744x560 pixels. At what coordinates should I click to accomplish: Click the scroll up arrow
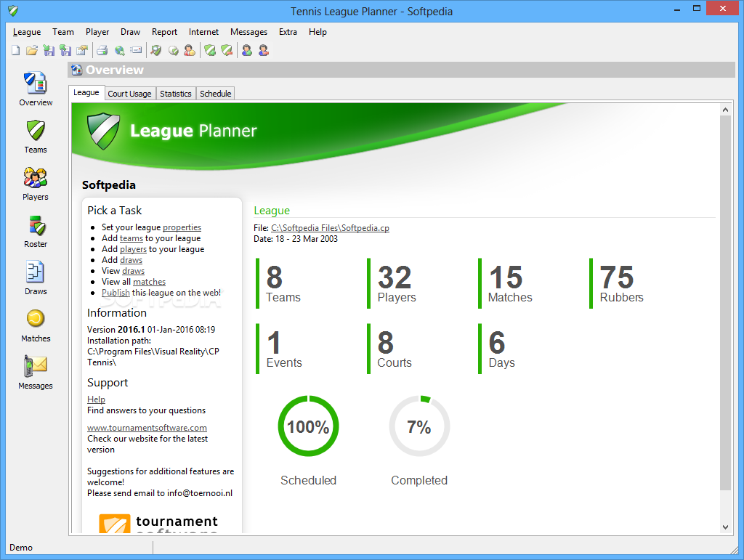tap(725, 110)
